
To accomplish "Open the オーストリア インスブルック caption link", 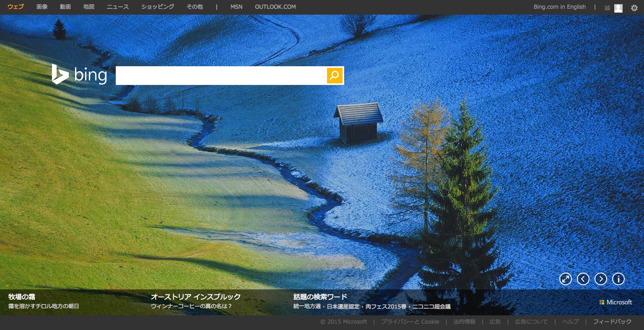I will coord(195,297).
